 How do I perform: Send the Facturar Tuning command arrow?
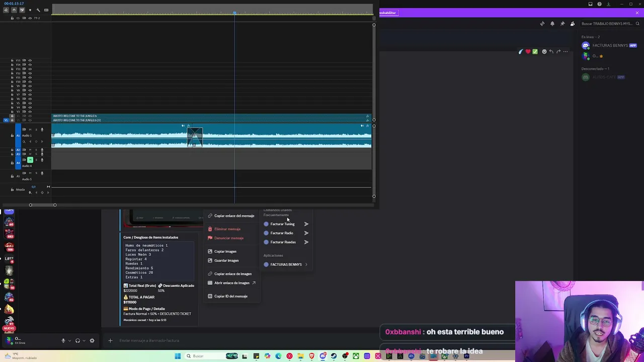(306, 224)
